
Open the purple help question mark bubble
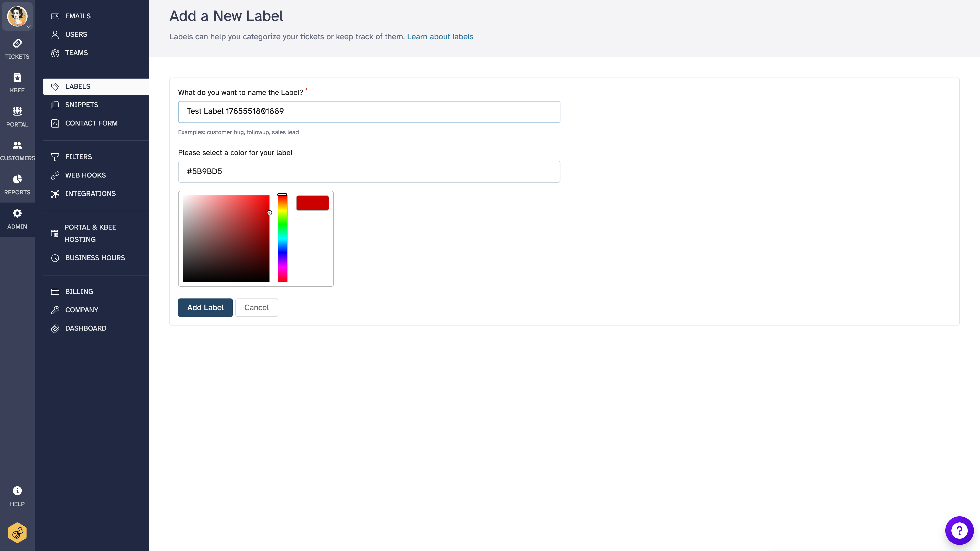coord(959,530)
